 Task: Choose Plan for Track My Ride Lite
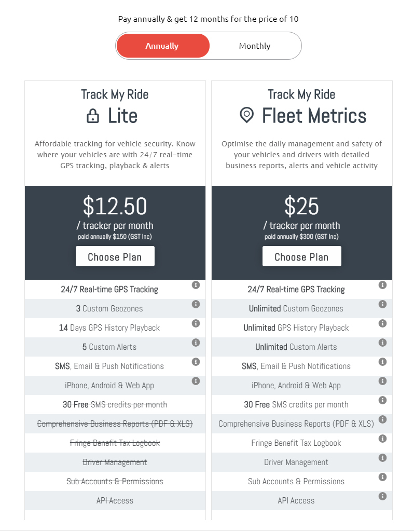pos(115,256)
